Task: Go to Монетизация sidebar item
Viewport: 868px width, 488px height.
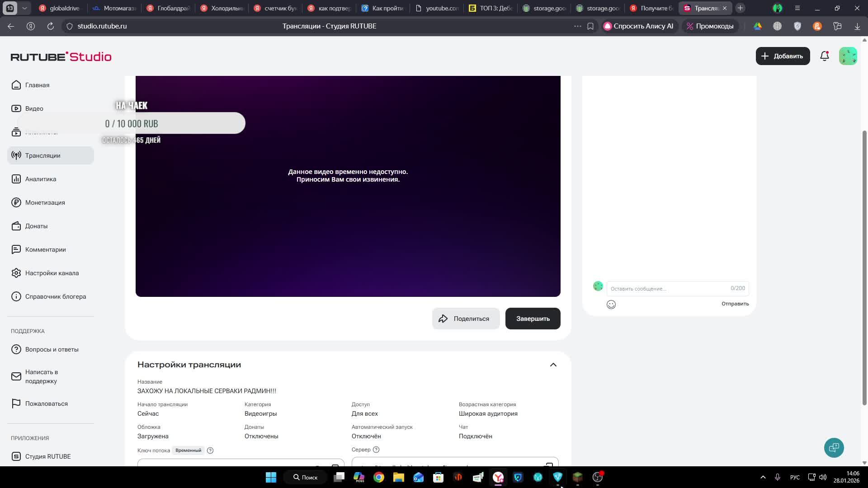Action: pyautogui.click(x=45, y=202)
